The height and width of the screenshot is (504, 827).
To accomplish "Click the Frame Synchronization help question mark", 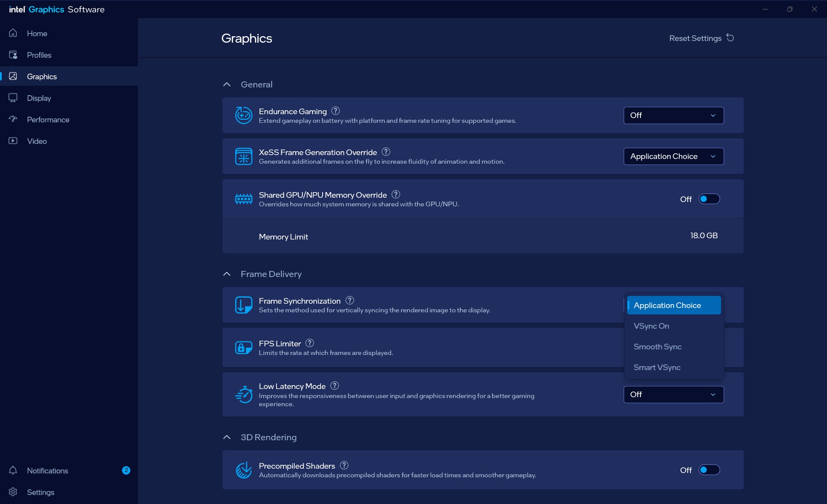I will 350,300.
